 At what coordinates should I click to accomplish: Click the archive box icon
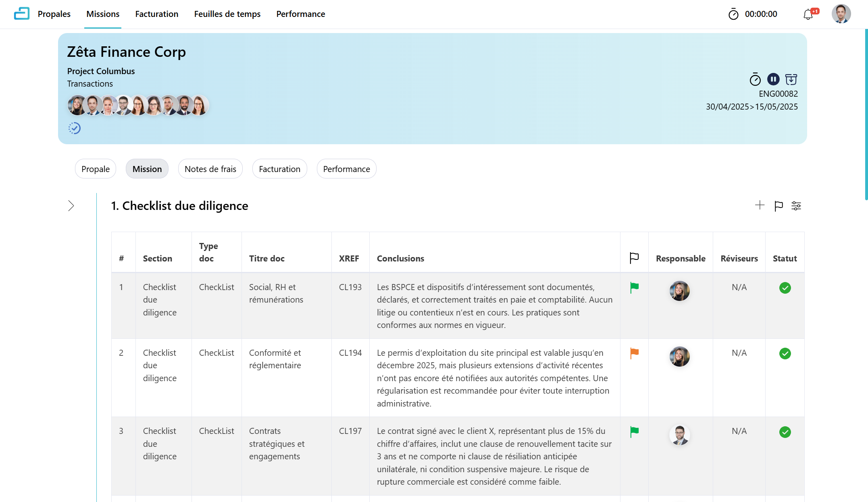(x=791, y=79)
